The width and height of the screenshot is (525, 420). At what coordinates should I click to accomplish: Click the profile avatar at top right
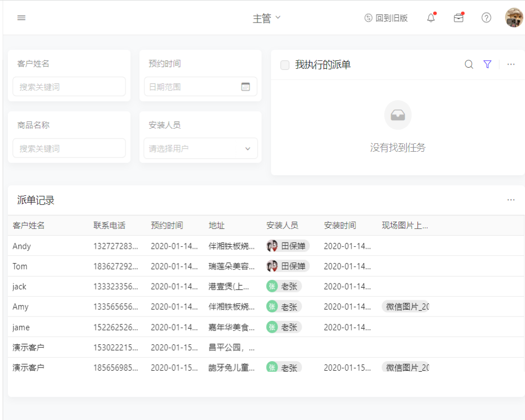pyautogui.click(x=513, y=17)
